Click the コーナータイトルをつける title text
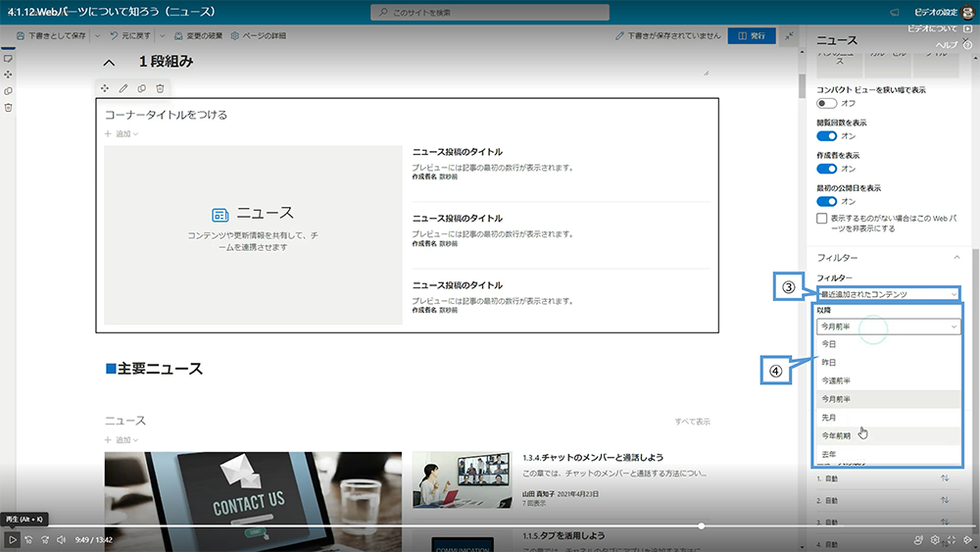This screenshot has width=980, height=552. click(166, 115)
